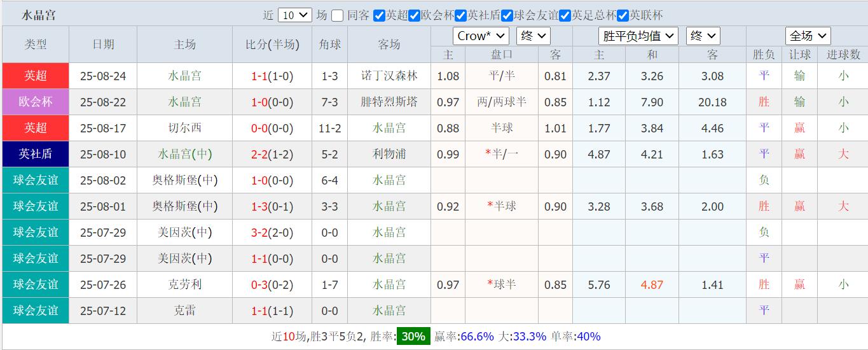Viewport: 868px width, 350px height.
Task: Click the 利物浦 away team link
Action: point(389,154)
